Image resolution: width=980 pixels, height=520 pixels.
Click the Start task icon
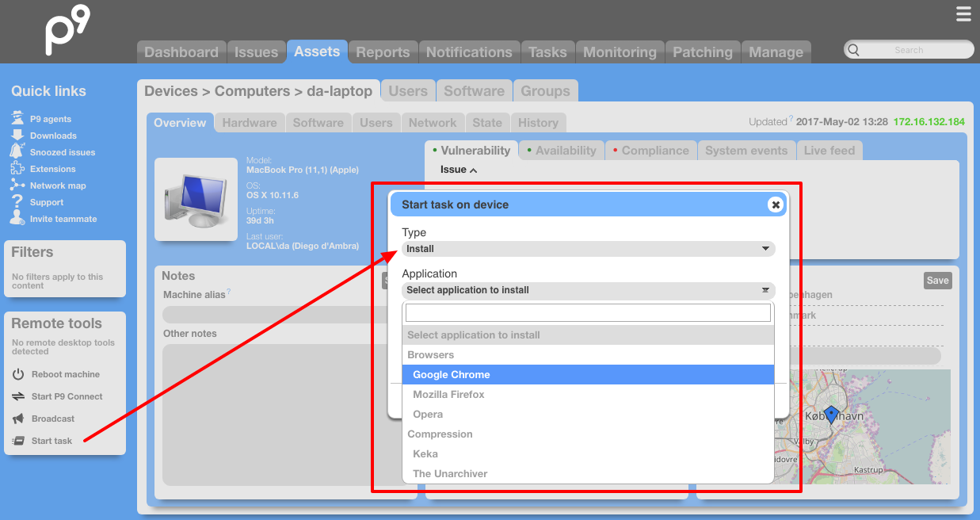[18, 441]
